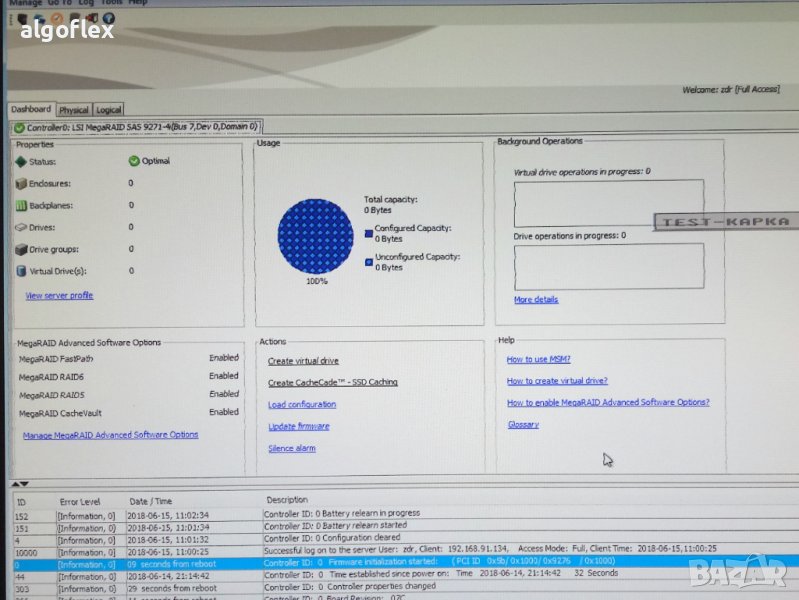Switch to the Physical tab
The width and height of the screenshot is (799, 600).
click(x=74, y=110)
